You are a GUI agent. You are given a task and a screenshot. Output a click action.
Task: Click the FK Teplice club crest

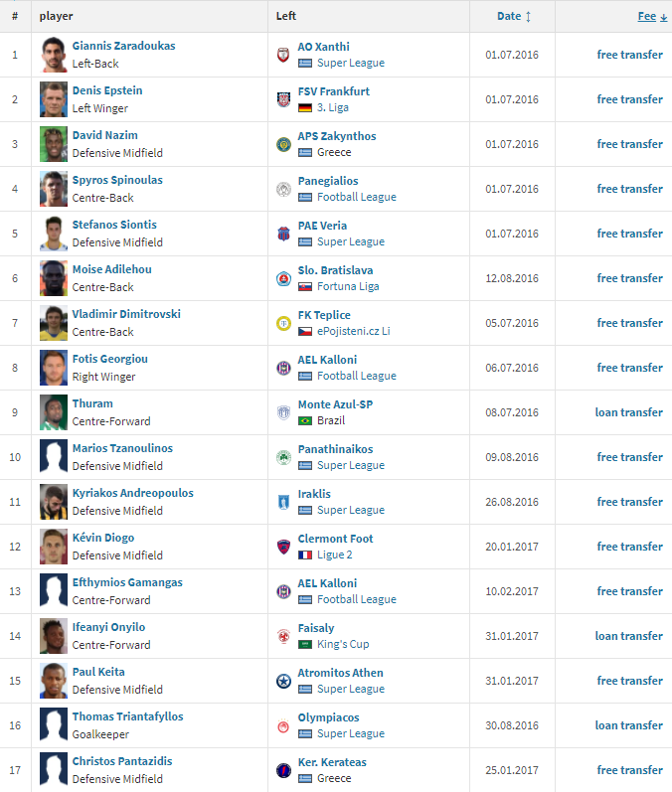[x=283, y=323]
